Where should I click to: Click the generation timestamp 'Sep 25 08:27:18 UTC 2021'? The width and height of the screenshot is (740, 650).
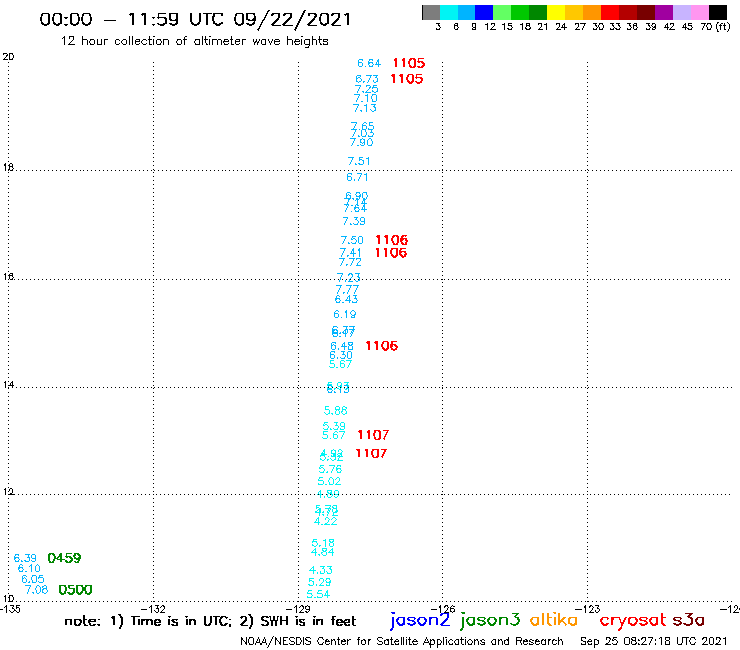[654, 642]
